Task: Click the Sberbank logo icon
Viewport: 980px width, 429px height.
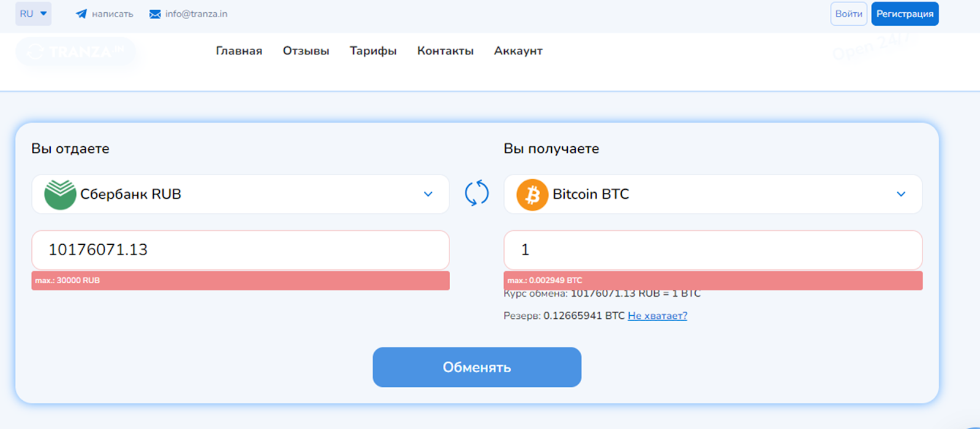Action: pos(59,195)
